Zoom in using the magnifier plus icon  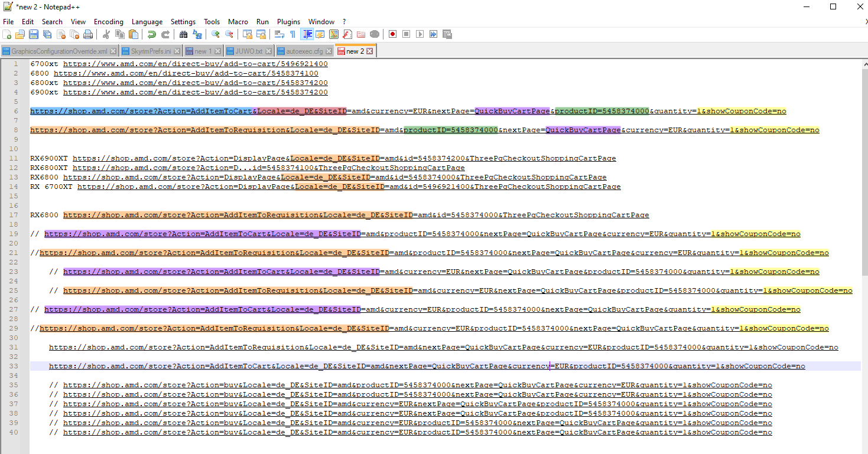click(x=216, y=34)
